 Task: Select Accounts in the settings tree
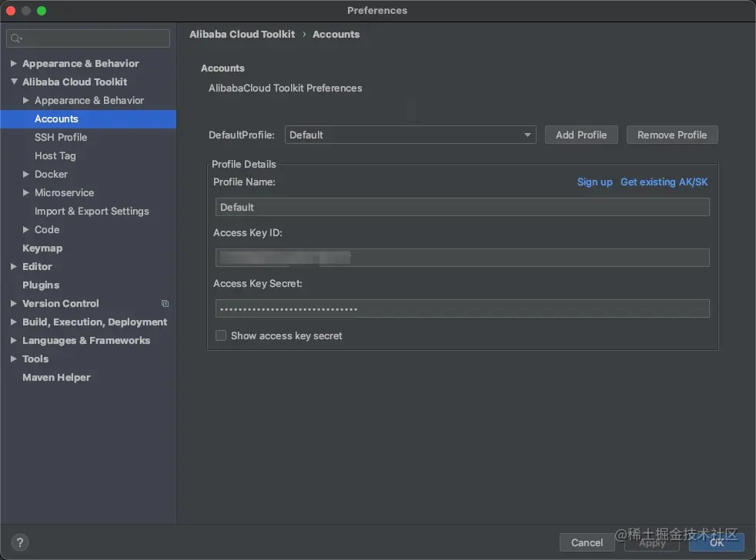tap(89, 118)
